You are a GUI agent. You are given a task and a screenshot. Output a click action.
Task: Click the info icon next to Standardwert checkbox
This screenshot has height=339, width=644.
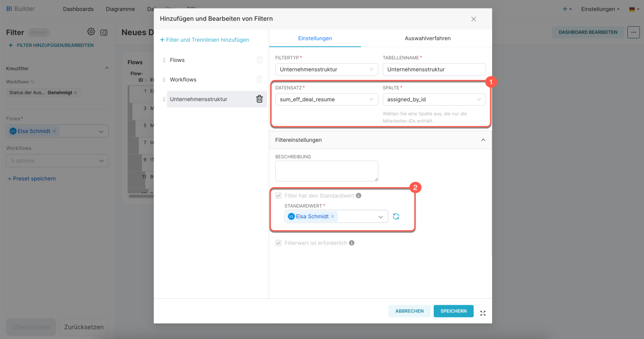point(359,196)
